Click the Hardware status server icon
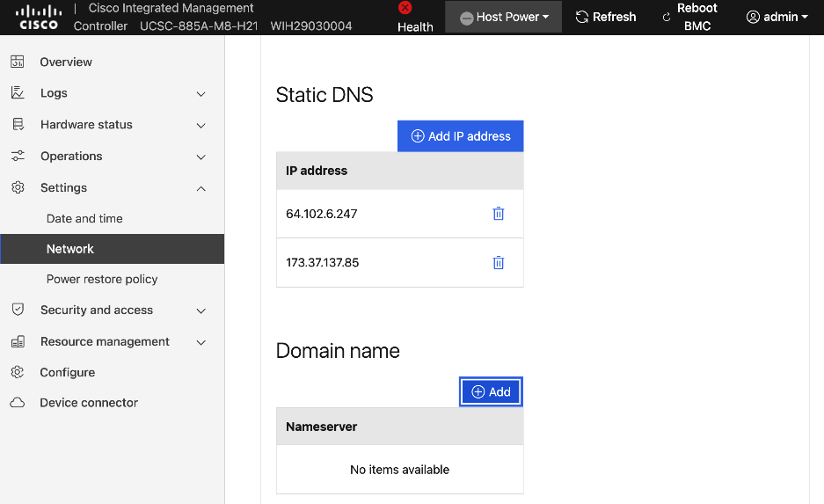 (18, 125)
